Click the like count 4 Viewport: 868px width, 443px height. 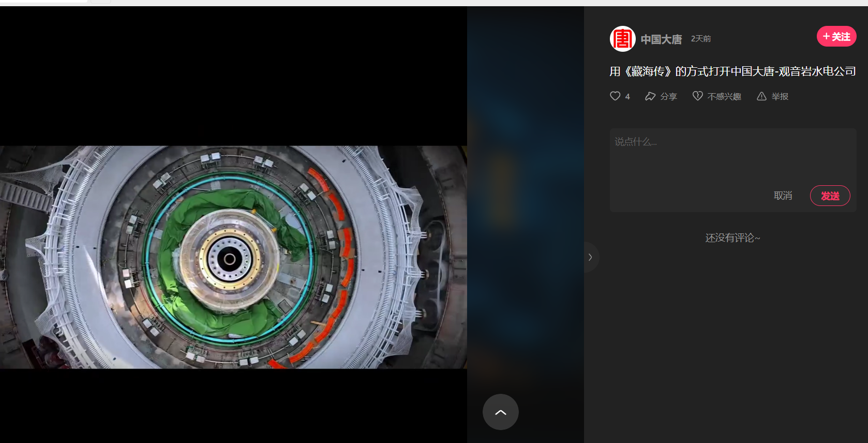(627, 97)
